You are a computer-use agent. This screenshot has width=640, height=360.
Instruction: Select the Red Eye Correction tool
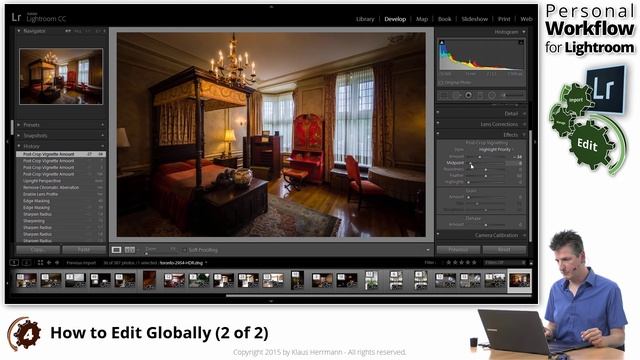pyautogui.click(x=468, y=95)
